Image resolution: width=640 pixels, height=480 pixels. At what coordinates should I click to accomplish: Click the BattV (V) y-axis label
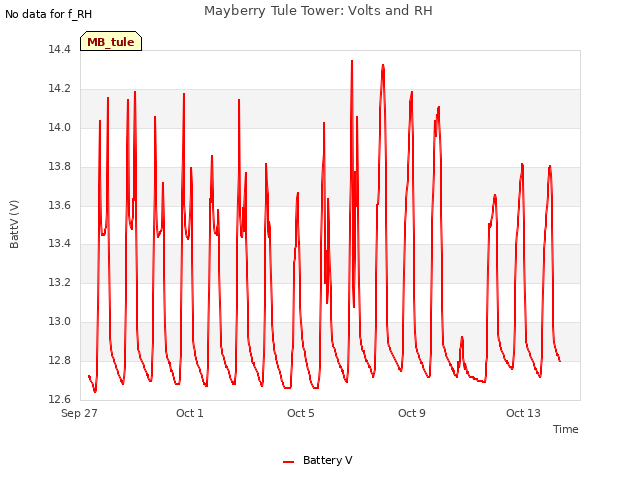click(x=14, y=224)
